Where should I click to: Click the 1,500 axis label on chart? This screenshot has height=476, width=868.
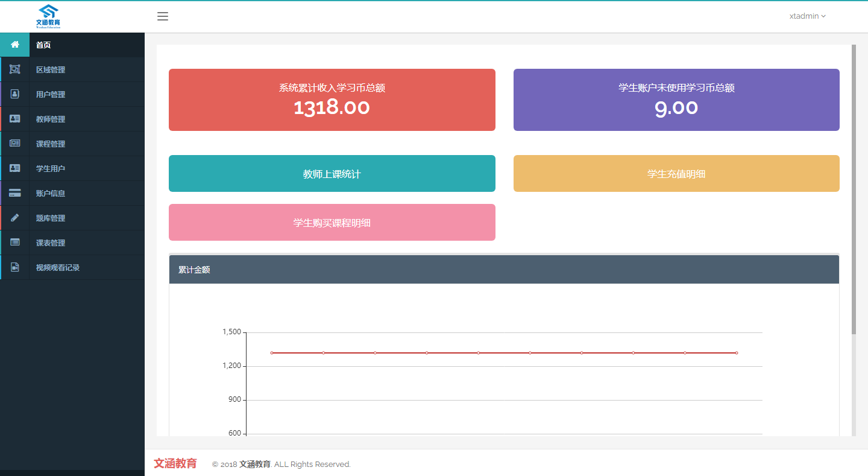click(x=231, y=332)
